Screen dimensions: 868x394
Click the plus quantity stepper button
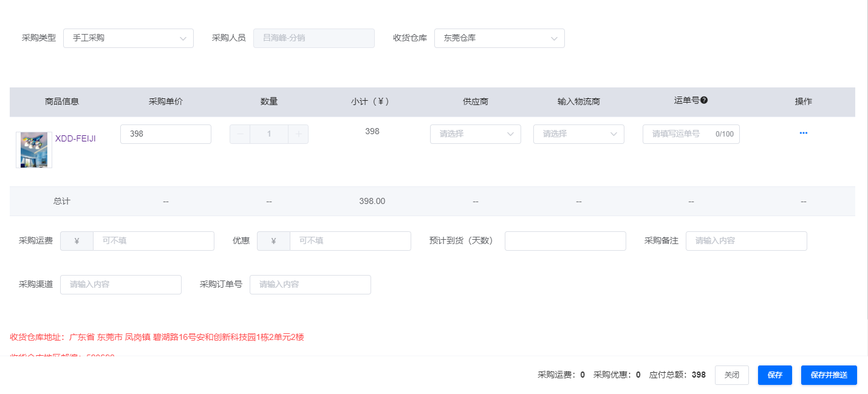pos(298,134)
